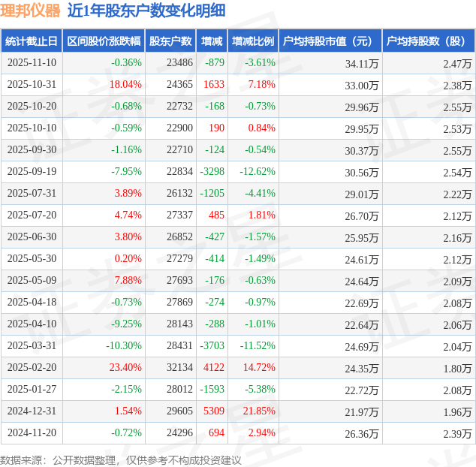Click the 股东户数 column header
Image resolution: width=476 pixels, height=467 pixels.
pos(170,41)
